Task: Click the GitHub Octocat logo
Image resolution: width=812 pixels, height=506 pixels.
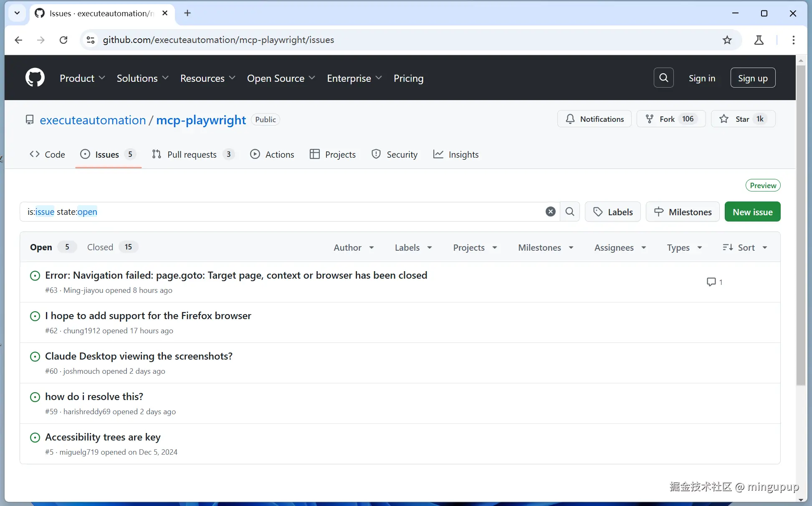Action: pyautogui.click(x=35, y=78)
